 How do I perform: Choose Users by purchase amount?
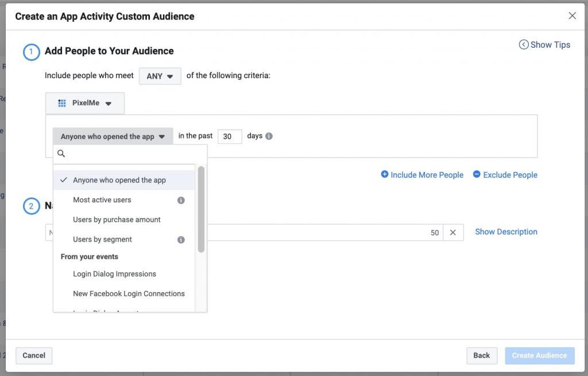pyautogui.click(x=117, y=220)
